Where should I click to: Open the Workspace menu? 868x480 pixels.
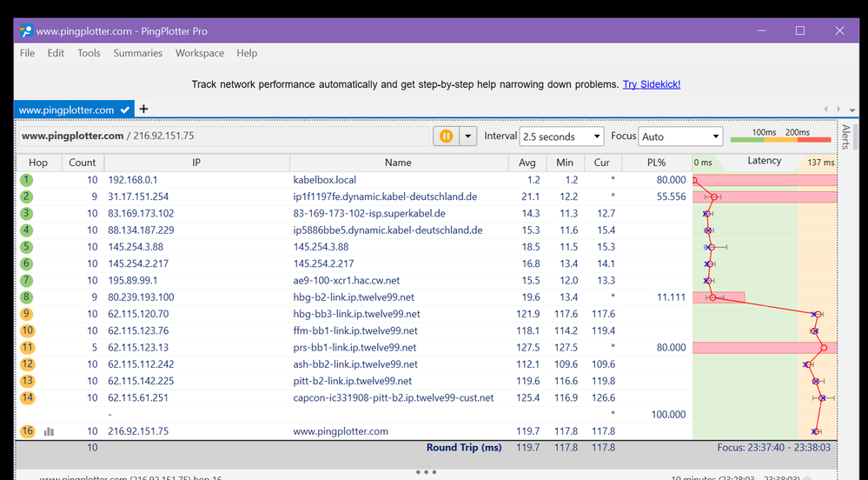click(x=199, y=53)
